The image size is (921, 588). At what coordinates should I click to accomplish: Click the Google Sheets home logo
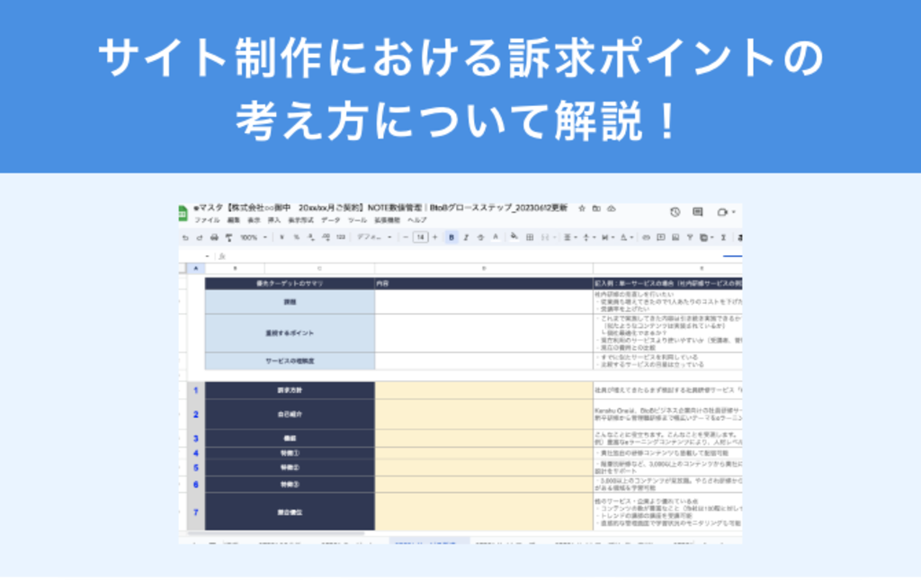(x=182, y=213)
